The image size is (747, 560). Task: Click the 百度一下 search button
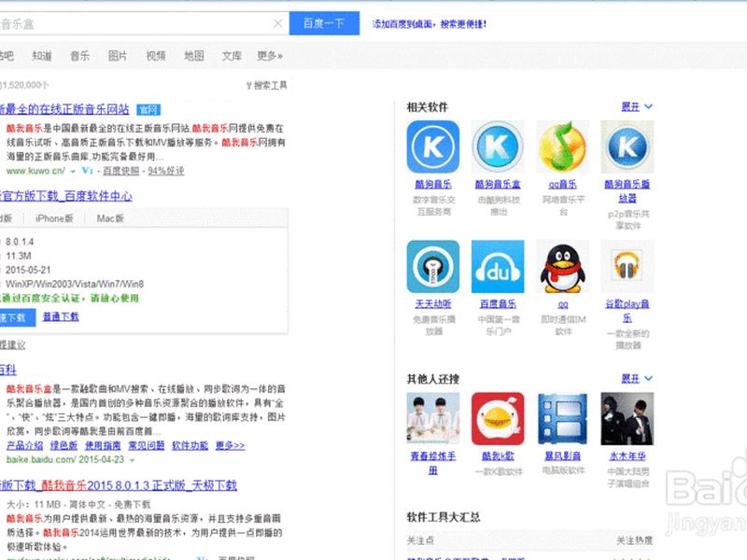(x=324, y=23)
